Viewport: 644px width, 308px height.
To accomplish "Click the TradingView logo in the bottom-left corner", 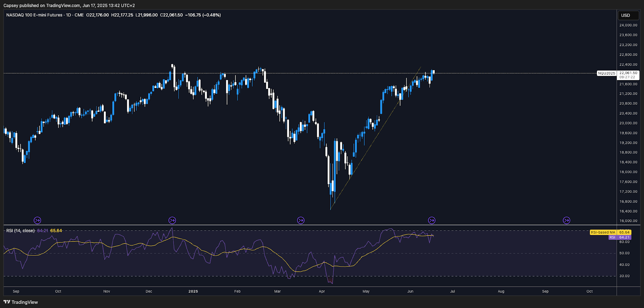I will coord(21,302).
